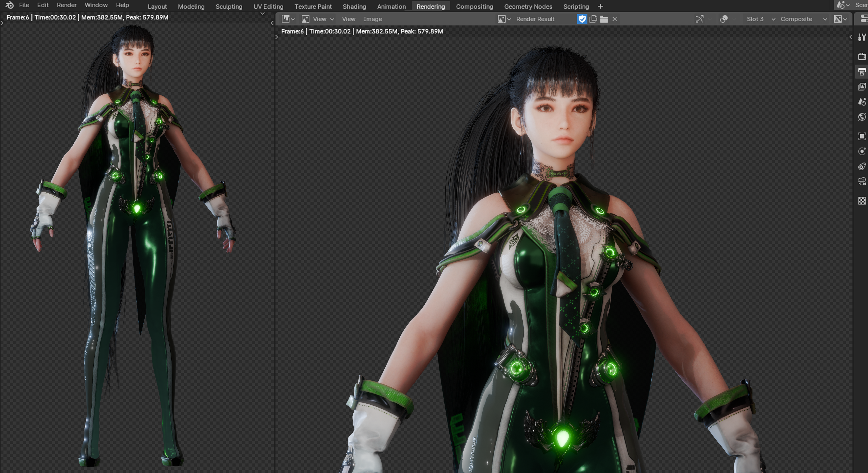Open the View Layer properties tab

pyautogui.click(x=862, y=87)
